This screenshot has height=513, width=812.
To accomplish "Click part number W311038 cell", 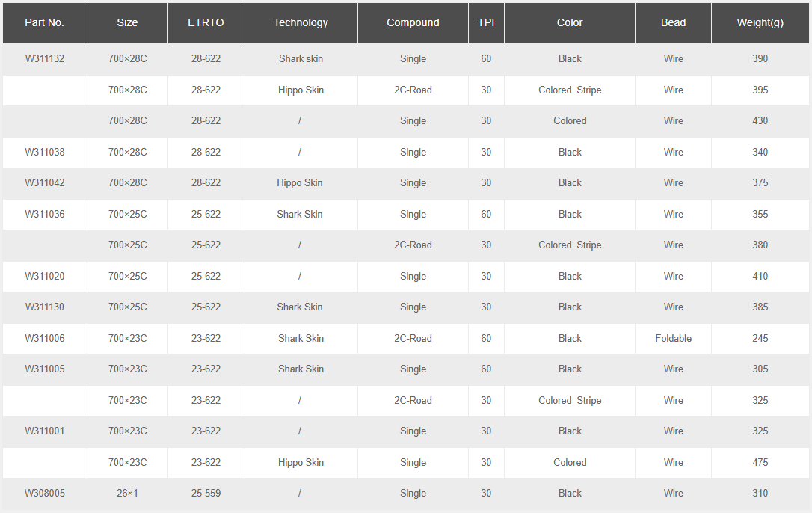I will point(45,152).
